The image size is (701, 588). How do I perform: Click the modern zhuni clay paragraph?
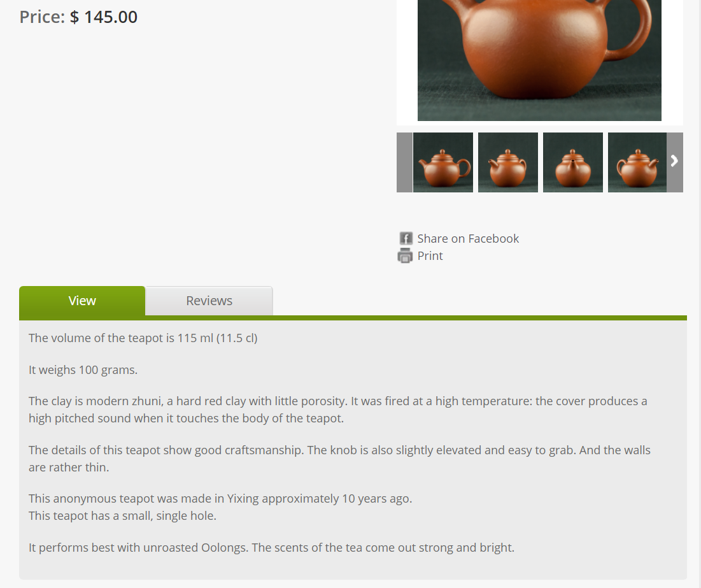point(338,410)
